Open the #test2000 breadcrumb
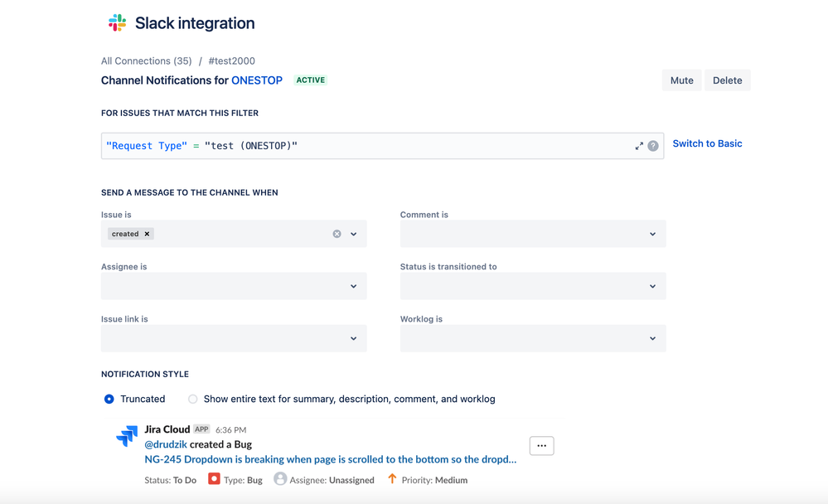This screenshot has height=504, width=828. point(232,61)
